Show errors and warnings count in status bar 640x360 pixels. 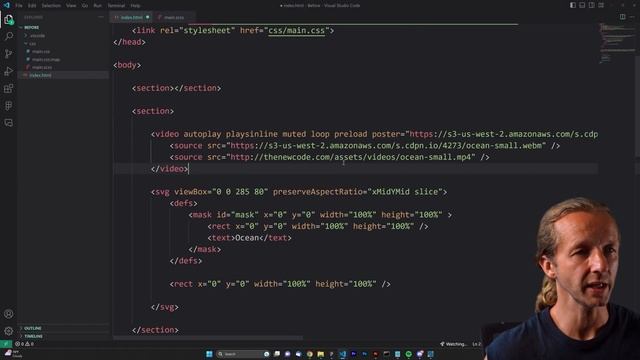[24, 344]
